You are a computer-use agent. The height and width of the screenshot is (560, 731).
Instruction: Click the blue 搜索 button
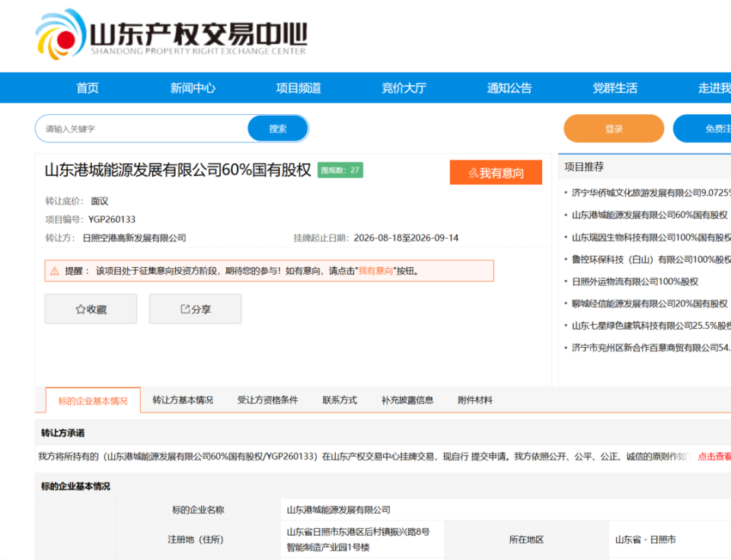278,129
